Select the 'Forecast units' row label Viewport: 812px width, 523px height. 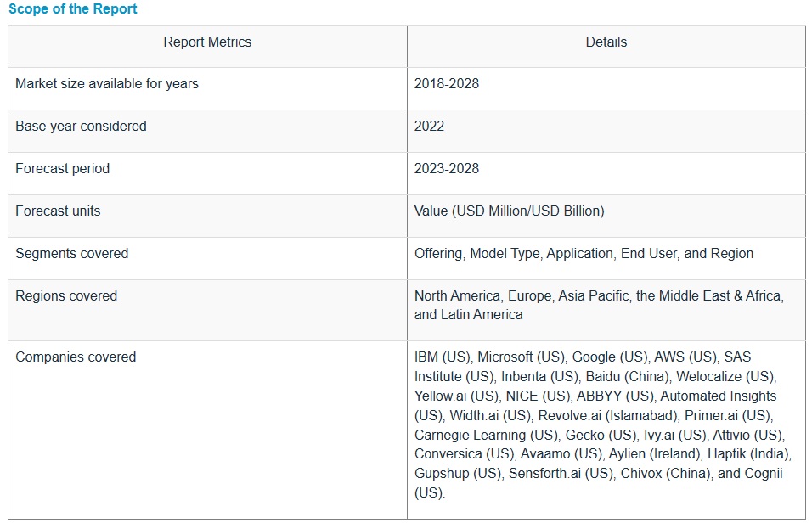pos(58,211)
